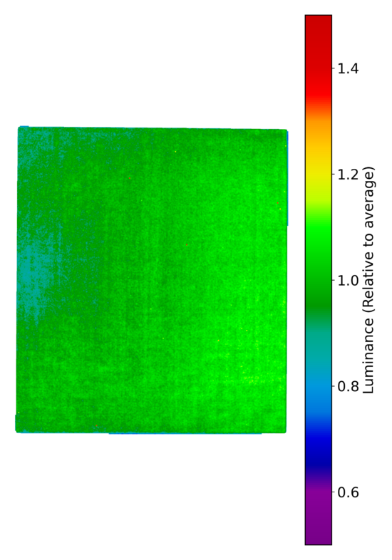The height and width of the screenshot is (560, 392).
Task: Pick the dark blue band of the colorbar
Action: (319, 454)
